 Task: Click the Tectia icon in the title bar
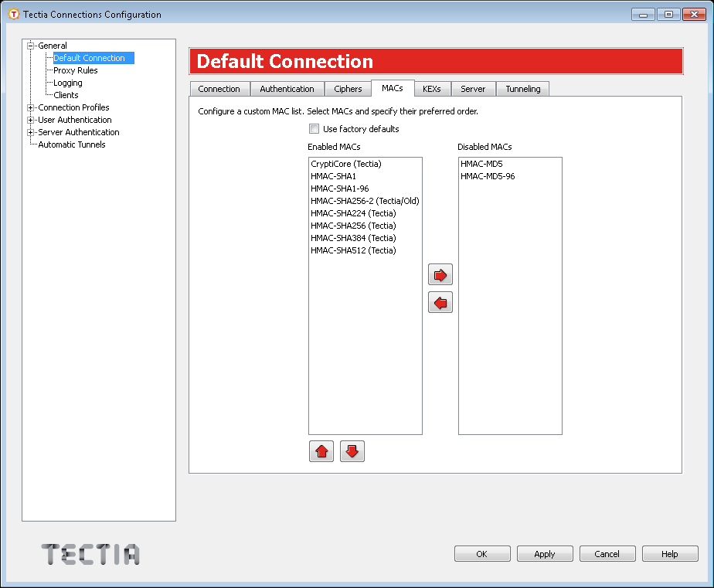click(13, 14)
